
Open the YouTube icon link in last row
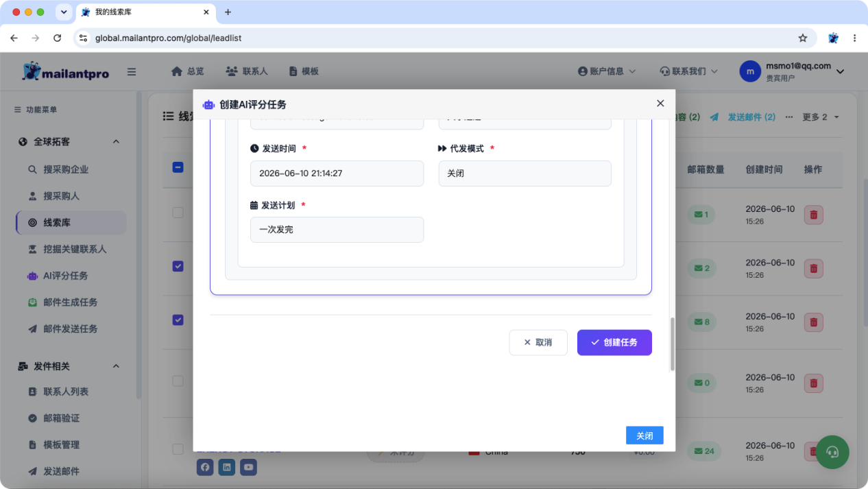pos(248,467)
